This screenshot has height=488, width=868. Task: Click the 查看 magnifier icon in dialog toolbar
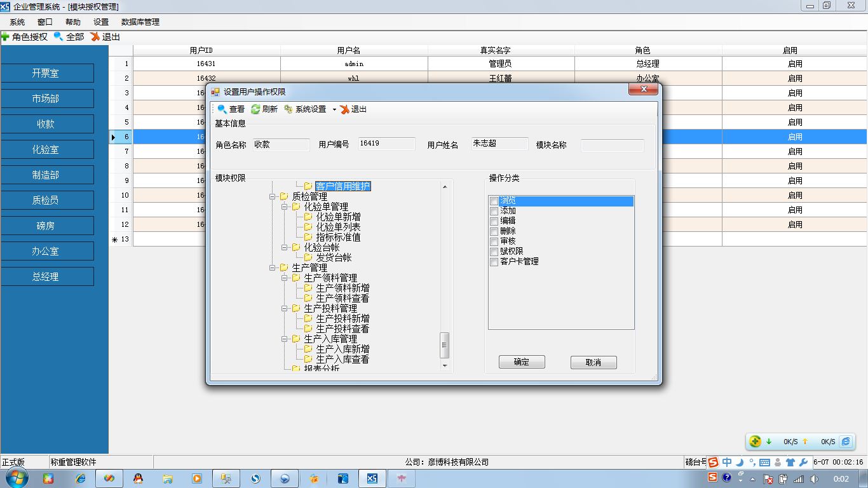click(222, 109)
